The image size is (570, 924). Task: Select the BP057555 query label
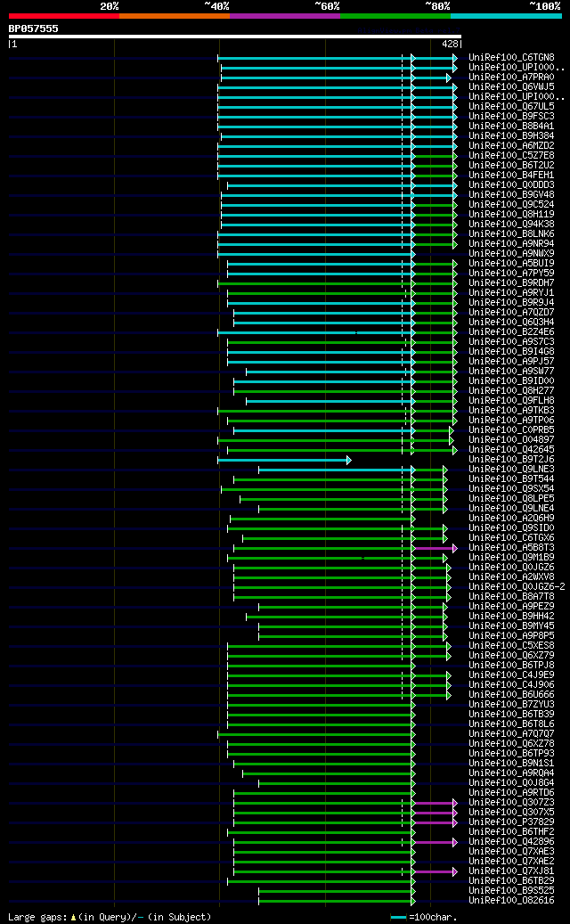pos(34,29)
